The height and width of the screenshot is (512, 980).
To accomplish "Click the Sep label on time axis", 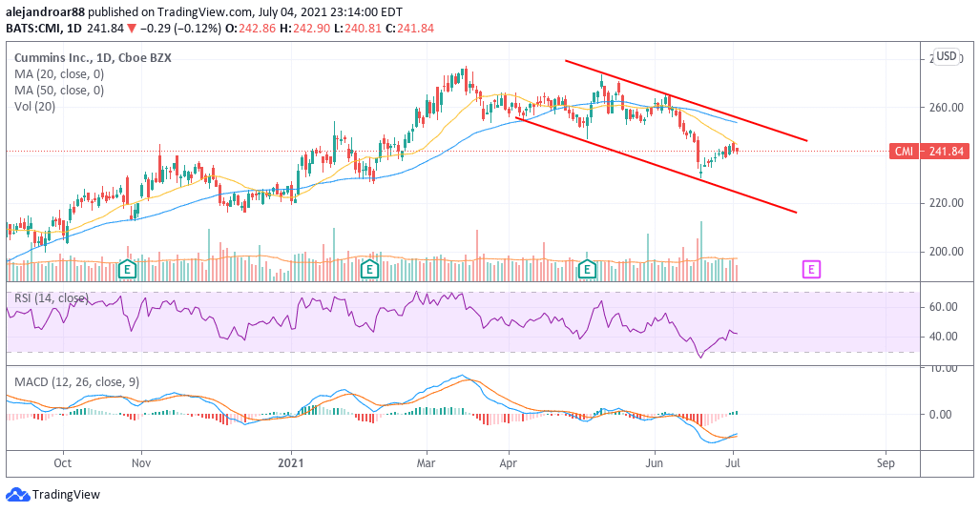I will pos(886,463).
